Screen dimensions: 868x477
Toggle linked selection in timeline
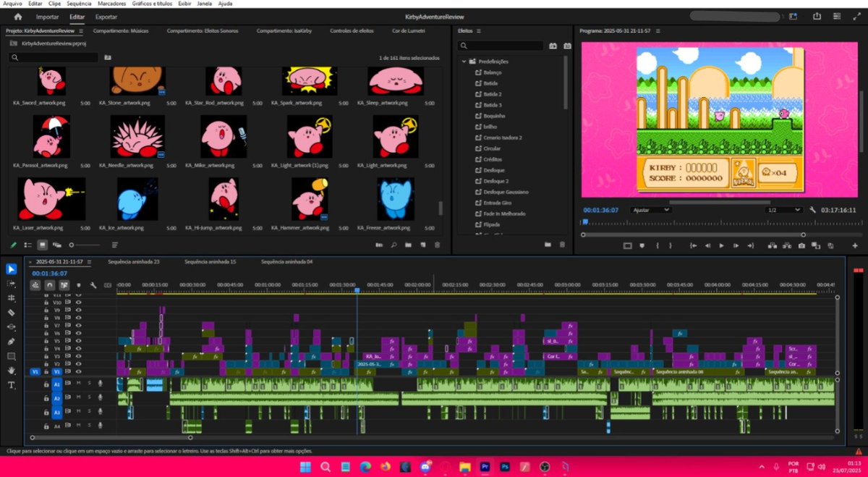[64, 285]
